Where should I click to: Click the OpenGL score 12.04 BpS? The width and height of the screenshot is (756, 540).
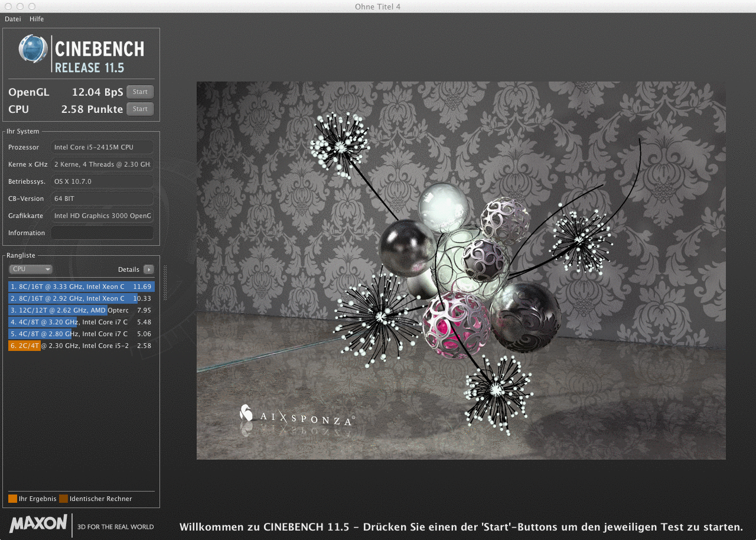click(x=97, y=92)
